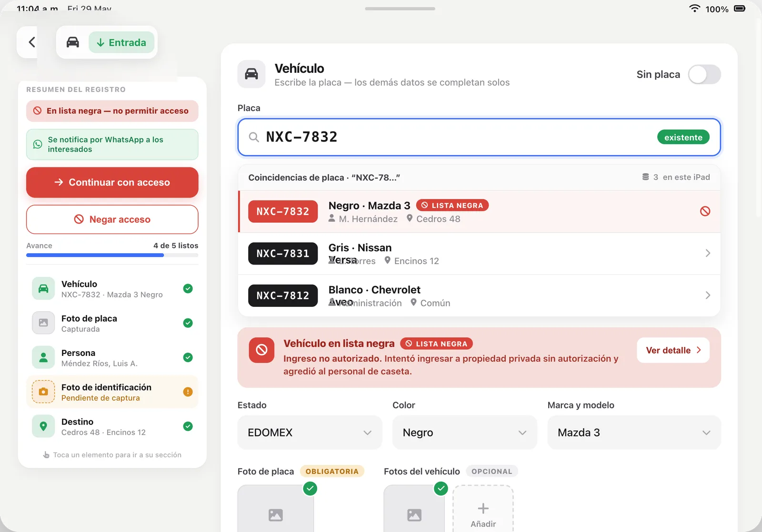Tap LISTA NEGRA badge in the blacklist alert

pyautogui.click(x=436, y=344)
